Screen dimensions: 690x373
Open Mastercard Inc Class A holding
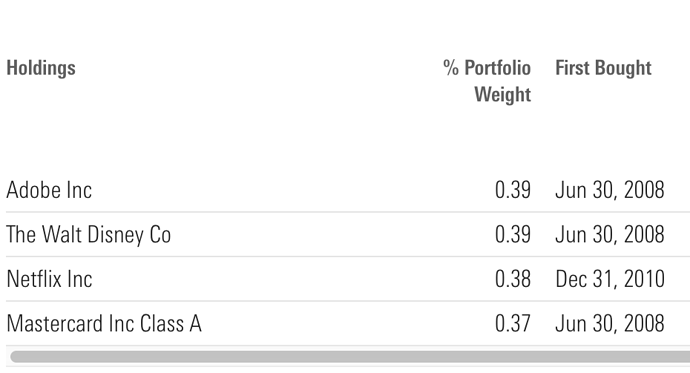click(x=104, y=323)
